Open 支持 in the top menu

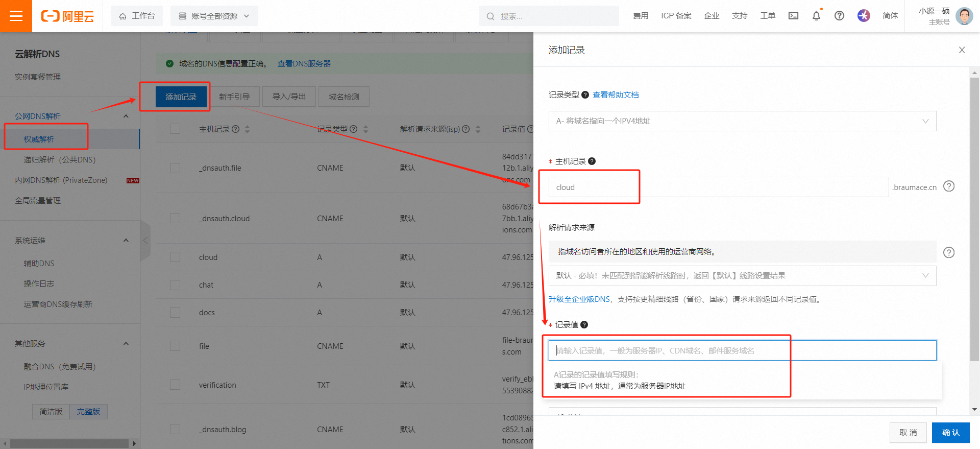pyautogui.click(x=740, y=16)
